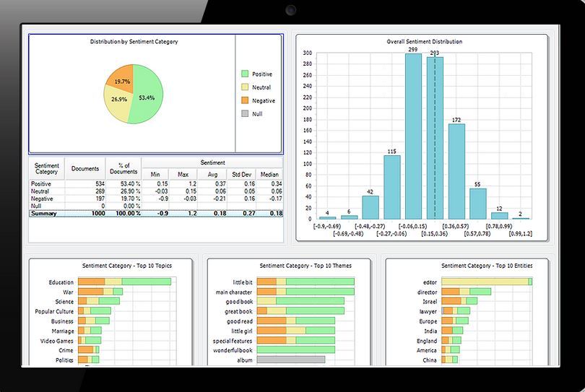The image size is (585, 392).
Task: Click the green Positive legend swatch
Action: point(245,74)
